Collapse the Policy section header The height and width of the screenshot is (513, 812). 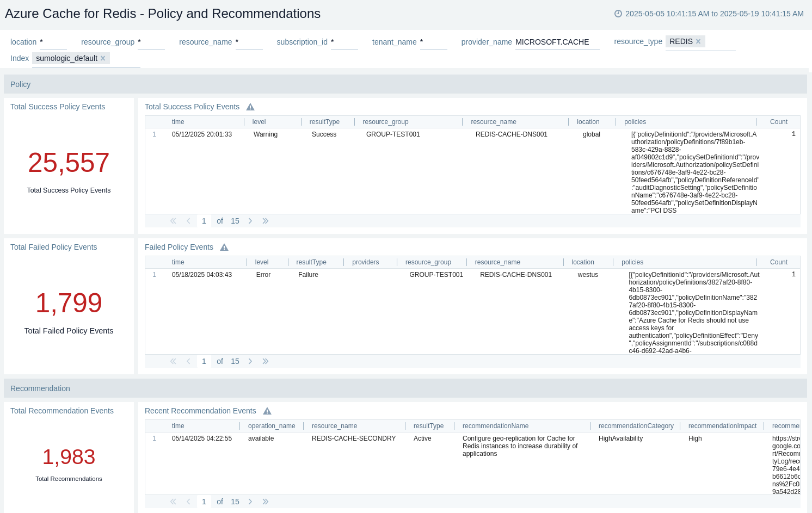point(405,84)
